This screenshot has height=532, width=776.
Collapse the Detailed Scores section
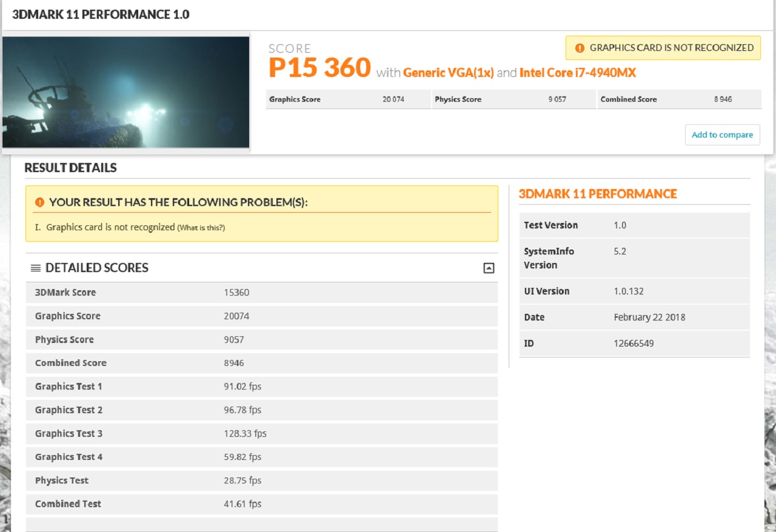(489, 268)
